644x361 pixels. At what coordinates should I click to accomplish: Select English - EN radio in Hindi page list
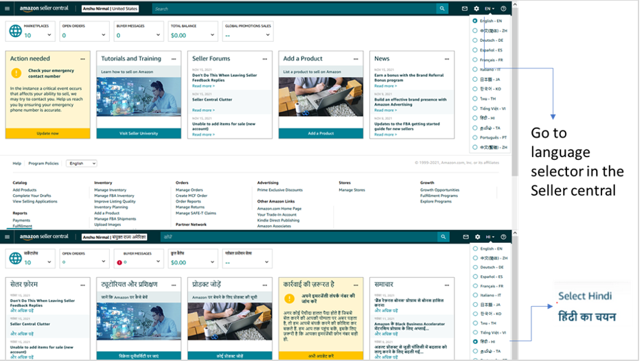tap(475, 248)
